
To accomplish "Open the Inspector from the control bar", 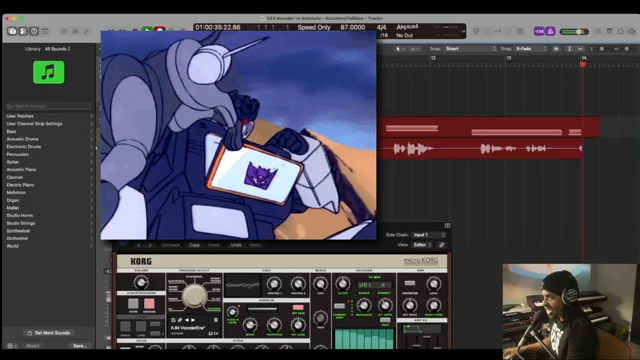I will point(23,31).
